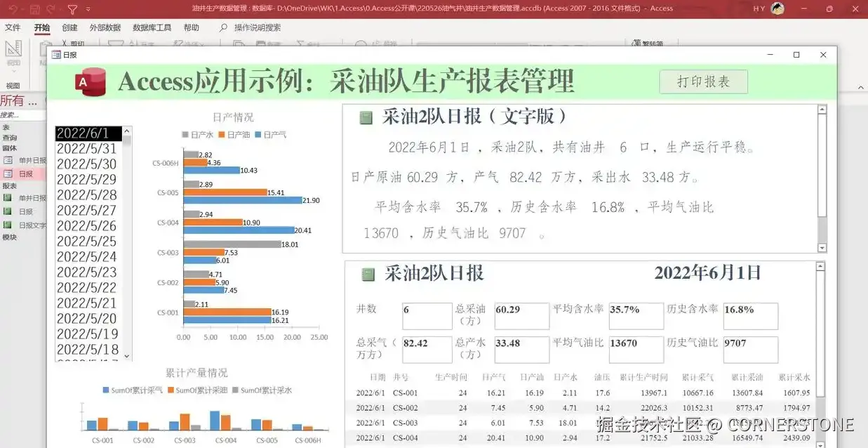The width and height of the screenshot is (868, 448).
Task: Switch to the 创建 ribbon tab
Action: (x=69, y=28)
